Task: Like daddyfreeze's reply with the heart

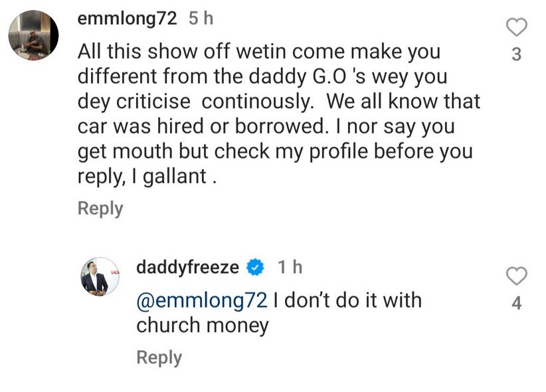Action: coord(516,275)
